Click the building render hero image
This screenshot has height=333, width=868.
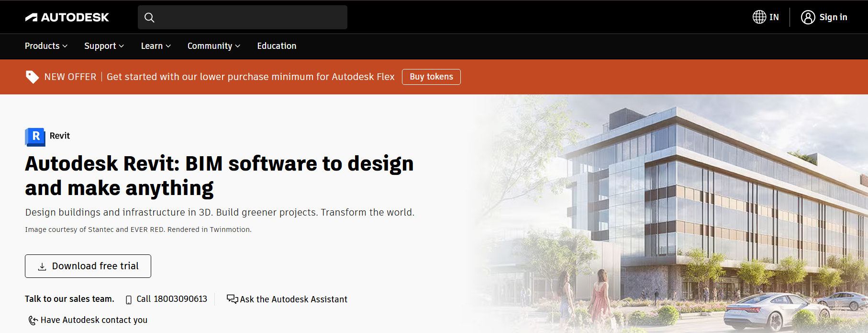pos(670,214)
